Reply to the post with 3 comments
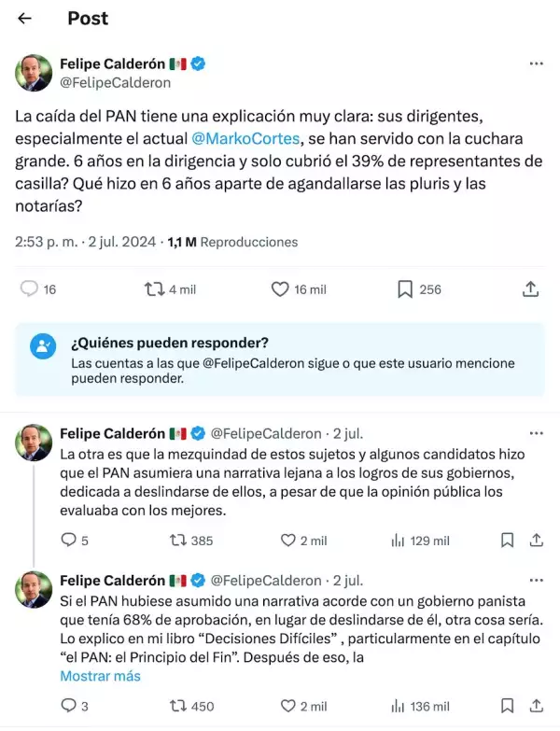This screenshot has width=560, height=731. click(x=68, y=707)
